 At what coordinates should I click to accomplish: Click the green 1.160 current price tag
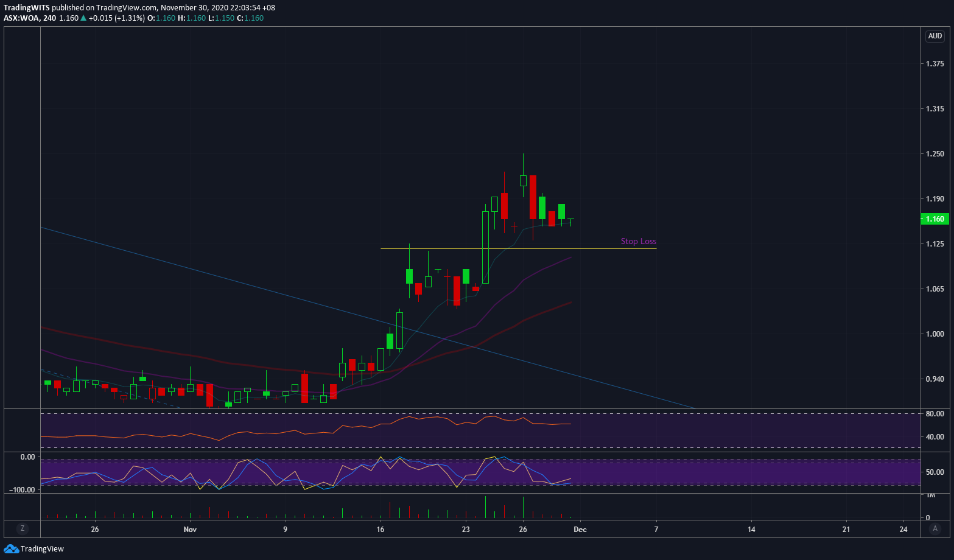click(x=935, y=219)
